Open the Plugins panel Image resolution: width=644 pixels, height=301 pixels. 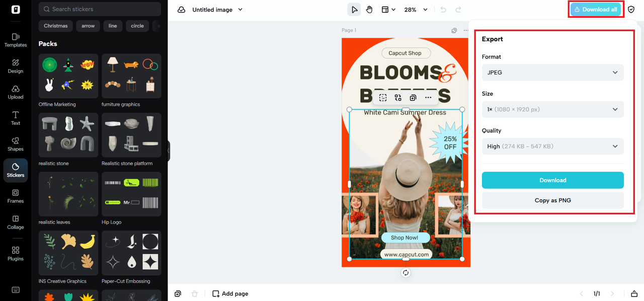click(16, 254)
